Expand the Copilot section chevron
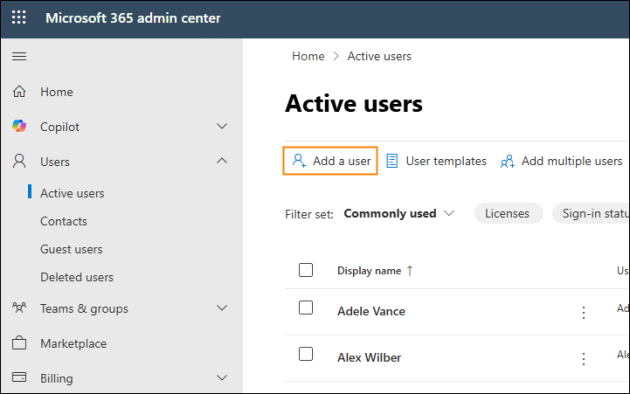This screenshot has width=630, height=394. coord(222,126)
